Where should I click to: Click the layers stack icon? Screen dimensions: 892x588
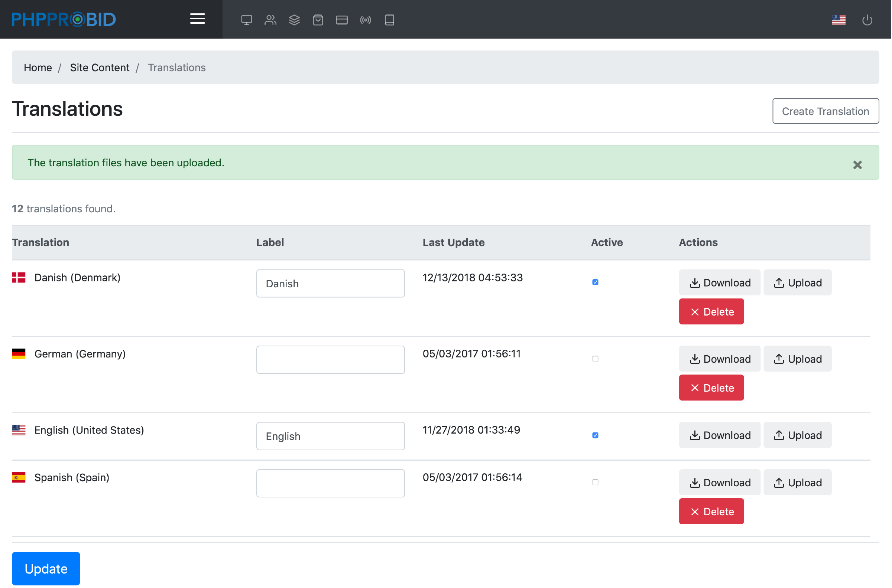coord(294,20)
